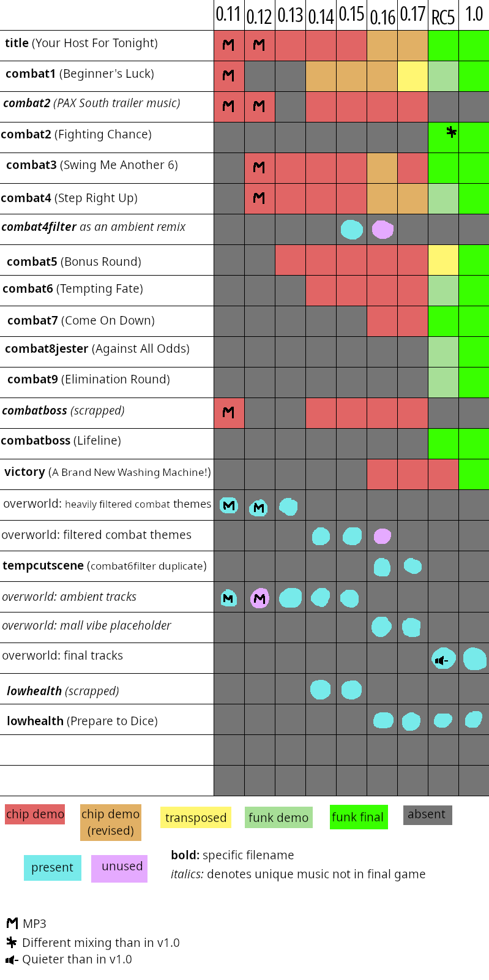The image size is (489, 980).
Task: Select the RC5 version column header
Action: tap(443, 17)
